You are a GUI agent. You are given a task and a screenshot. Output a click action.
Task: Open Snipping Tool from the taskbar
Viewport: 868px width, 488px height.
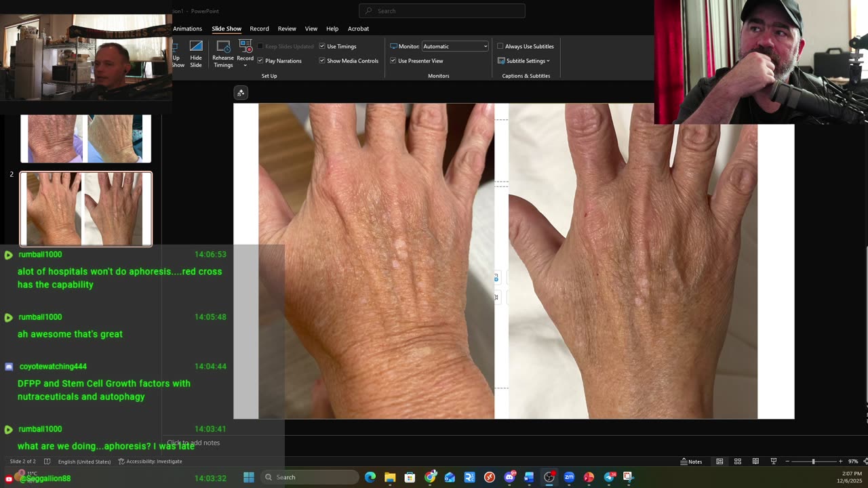tap(629, 477)
